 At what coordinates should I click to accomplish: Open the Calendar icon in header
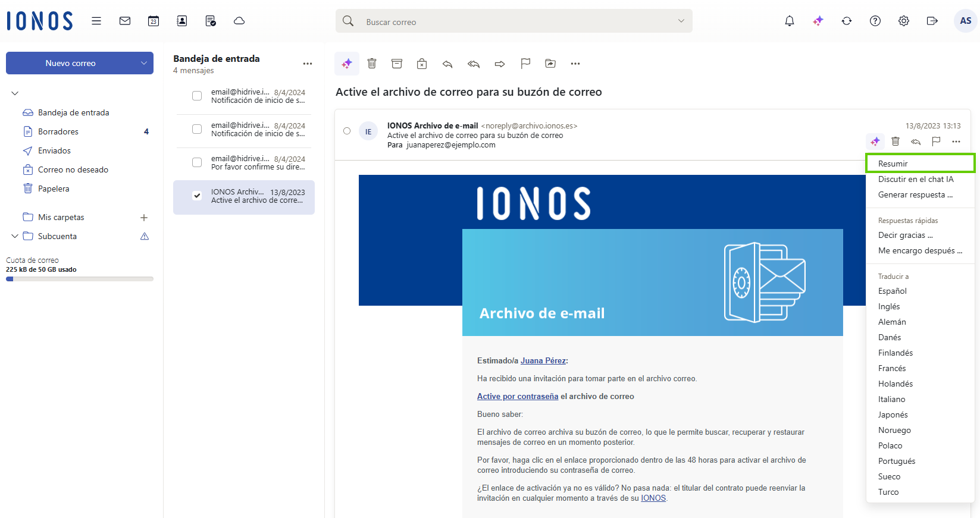(154, 21)
